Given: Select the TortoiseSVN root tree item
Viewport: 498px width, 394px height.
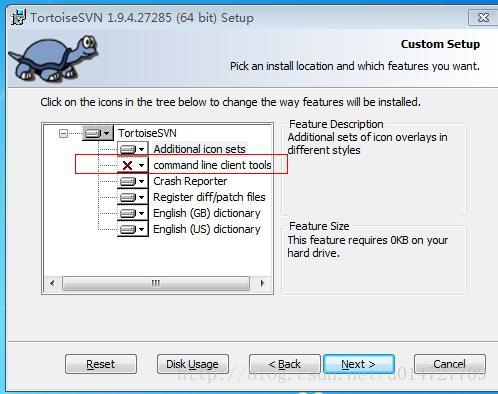Looking at the screenshot, I should 147,133.
